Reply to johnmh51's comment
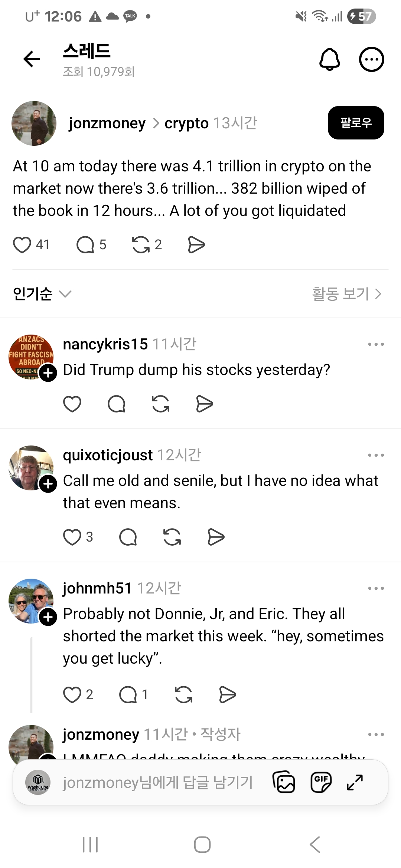 pos(128,695)
